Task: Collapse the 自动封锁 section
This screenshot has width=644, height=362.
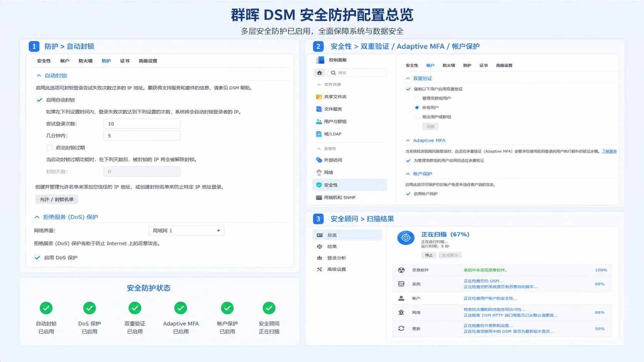Action: (39, 76)
